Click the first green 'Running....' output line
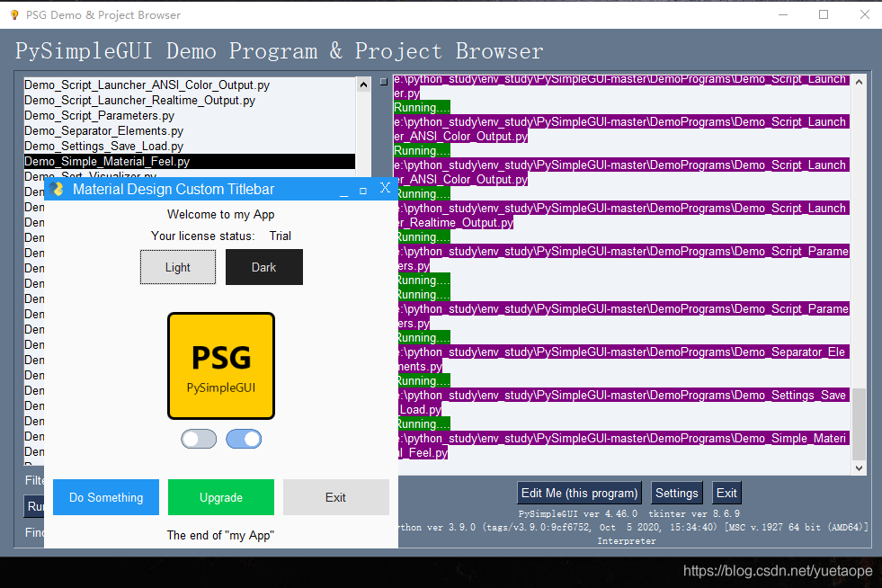 422,108
